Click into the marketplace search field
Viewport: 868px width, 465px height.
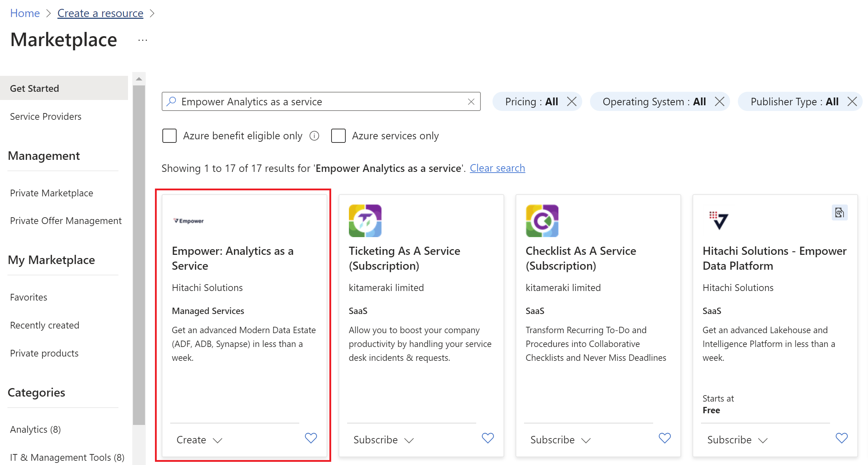[x=321, y=101]
